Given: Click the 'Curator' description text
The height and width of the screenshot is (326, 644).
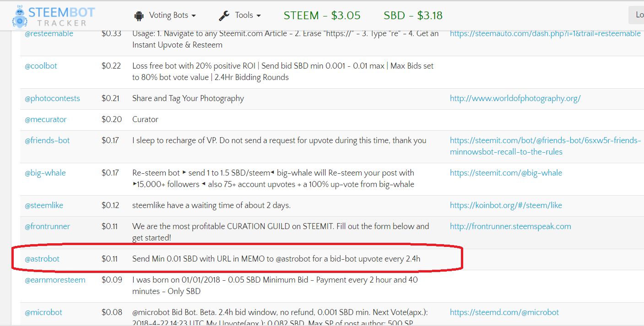Looking at the screenshot, I should 145,119.
